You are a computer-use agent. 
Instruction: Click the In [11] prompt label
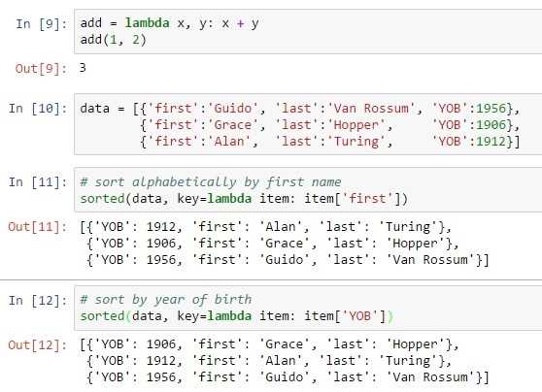pyautogui.click(x=38, y=182)
